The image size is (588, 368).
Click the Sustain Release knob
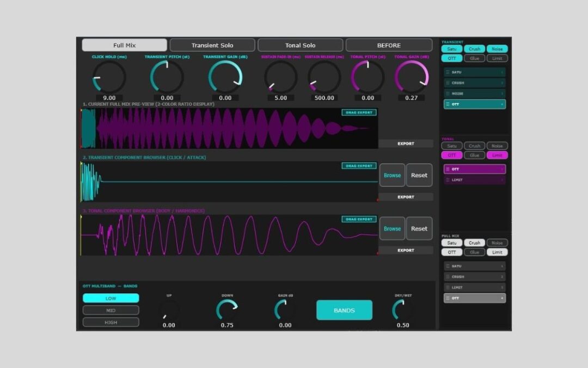click(x=324, y=77)
